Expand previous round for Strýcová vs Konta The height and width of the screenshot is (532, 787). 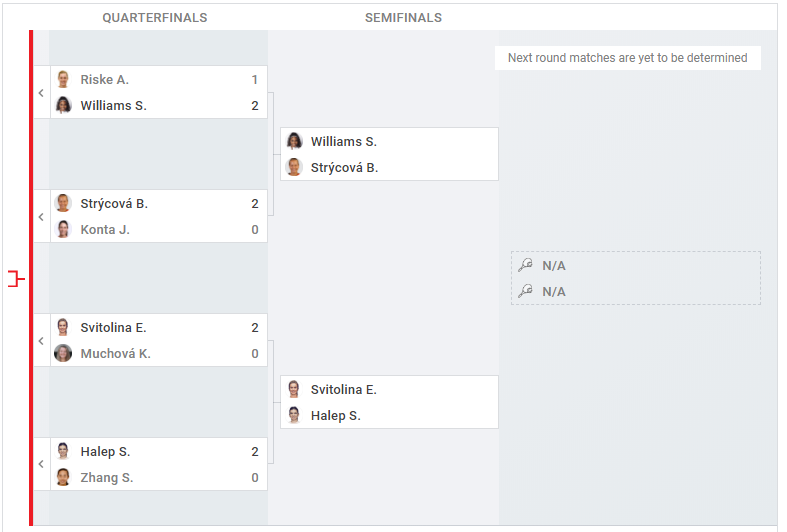(x=42, y=216)
